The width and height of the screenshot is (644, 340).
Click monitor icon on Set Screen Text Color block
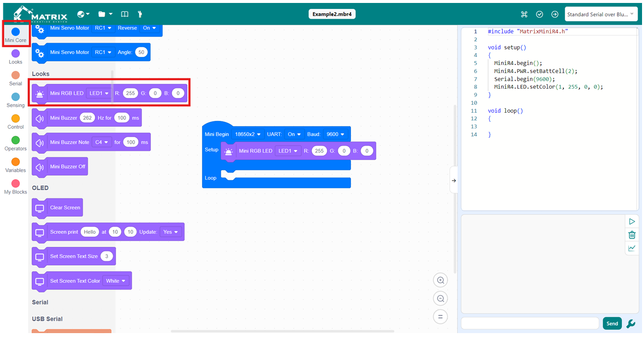coord(40,281)
